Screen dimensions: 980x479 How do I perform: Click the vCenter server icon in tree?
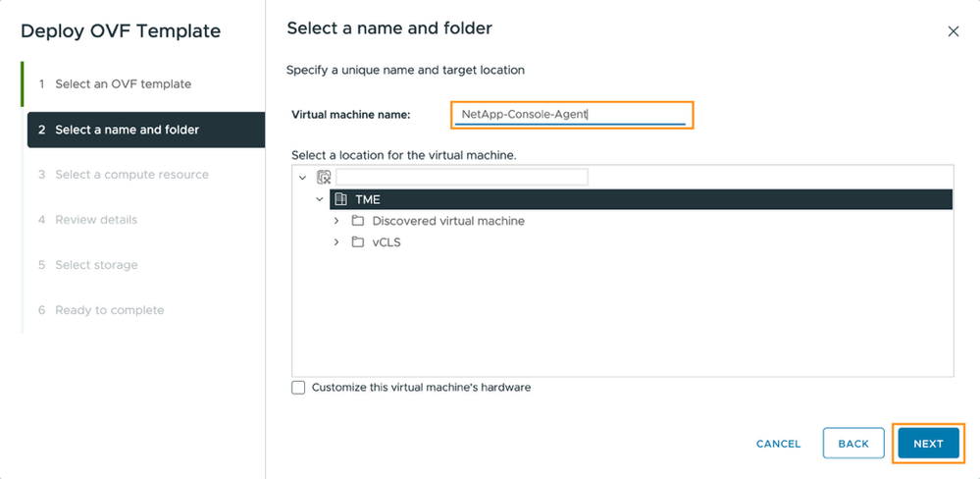pyautogui.click(x=324, y=178)
